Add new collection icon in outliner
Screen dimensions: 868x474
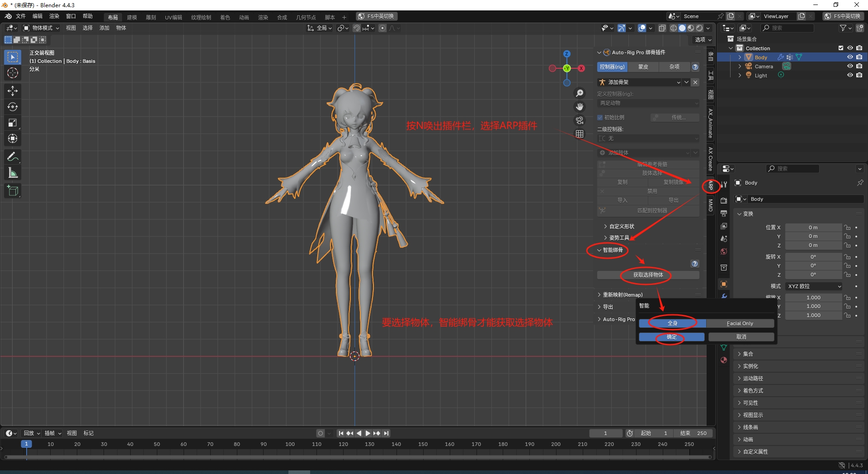pyautogui.click(x=860, y=28)
